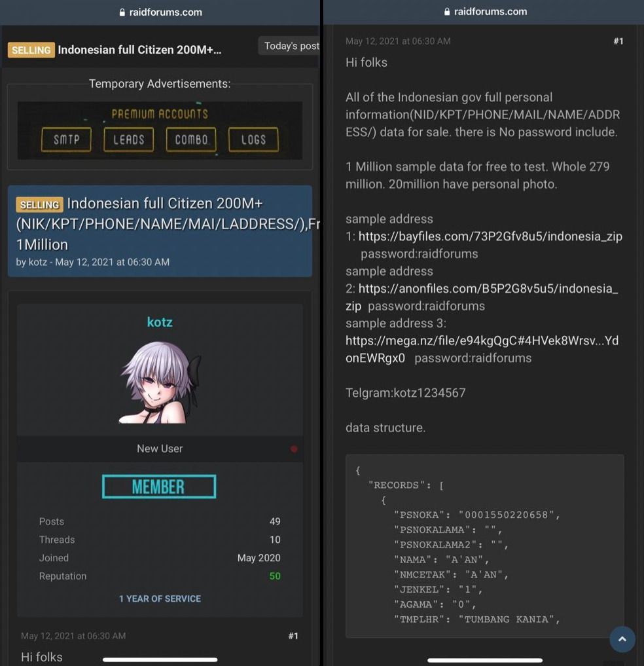Select the New User title text
Image resolution: width=644 pixels, height=666 pixels.
pos(160,449)
